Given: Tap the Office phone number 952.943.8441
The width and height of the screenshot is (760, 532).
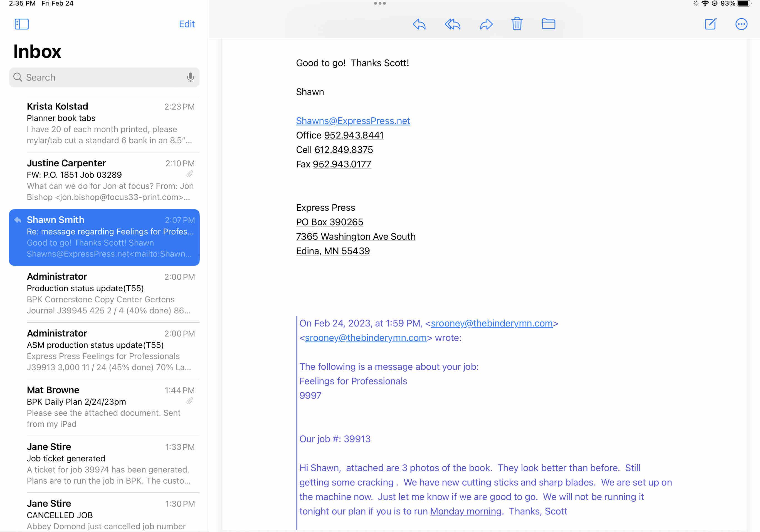Looking at the screenshot, I should (354, 135).
